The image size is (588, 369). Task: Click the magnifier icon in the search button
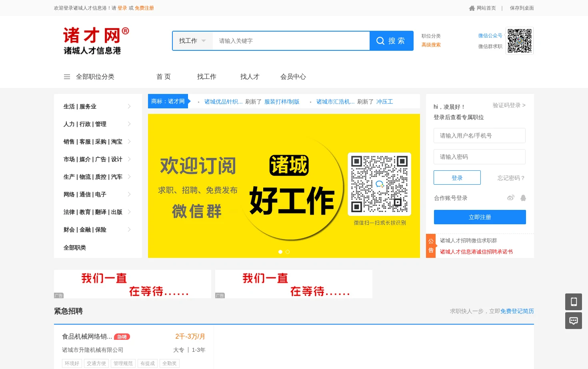(380, 41)
